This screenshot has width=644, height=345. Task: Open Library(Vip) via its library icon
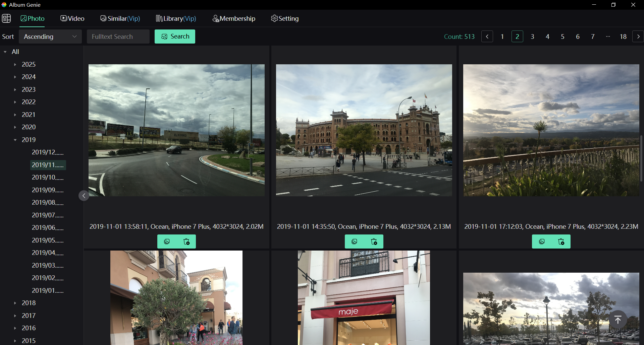pyautogui.click(x=160, y=18)
